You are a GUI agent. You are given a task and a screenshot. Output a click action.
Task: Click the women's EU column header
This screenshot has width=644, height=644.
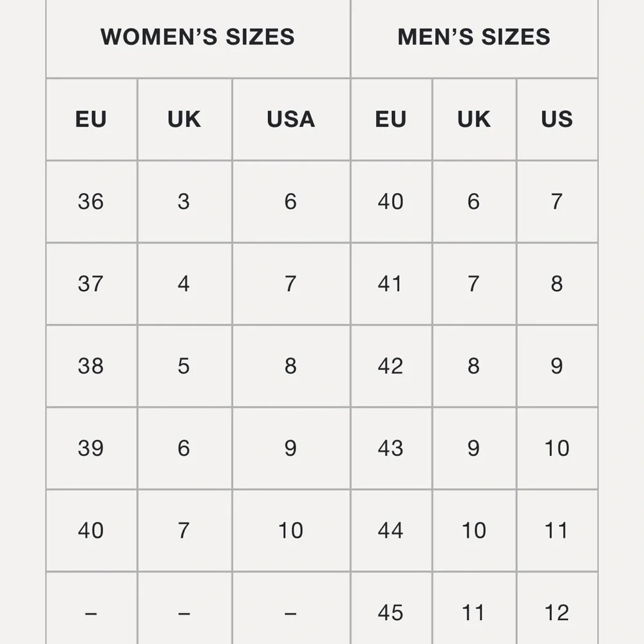[x=91, y=119]
